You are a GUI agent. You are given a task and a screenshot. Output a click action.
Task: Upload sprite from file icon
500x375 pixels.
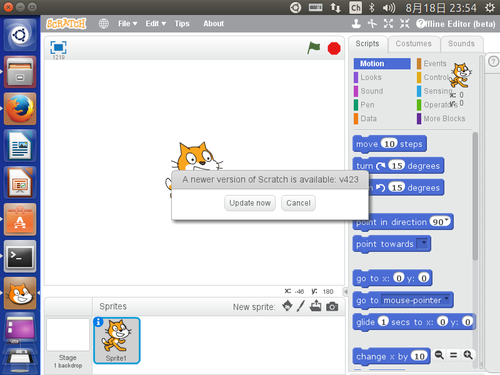(315, 306)
